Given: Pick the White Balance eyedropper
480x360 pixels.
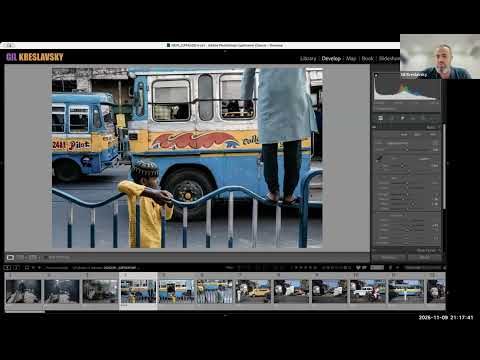Looking at the screenshot, I should (380, 158).
